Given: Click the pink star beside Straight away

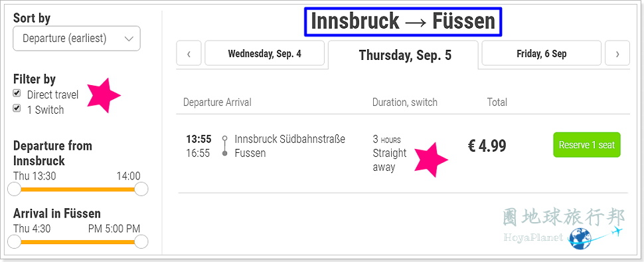Looking at the screenshot, I should pos(430,160).
